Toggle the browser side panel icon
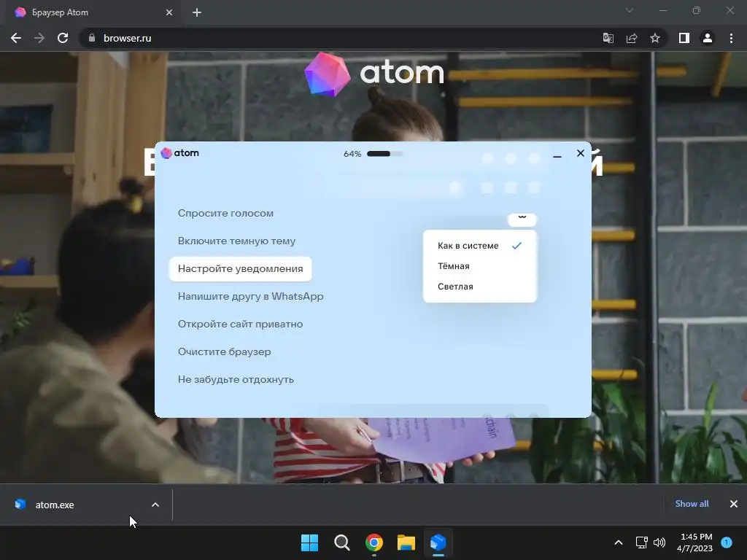 pyautogui.click(x=684, y=38)
